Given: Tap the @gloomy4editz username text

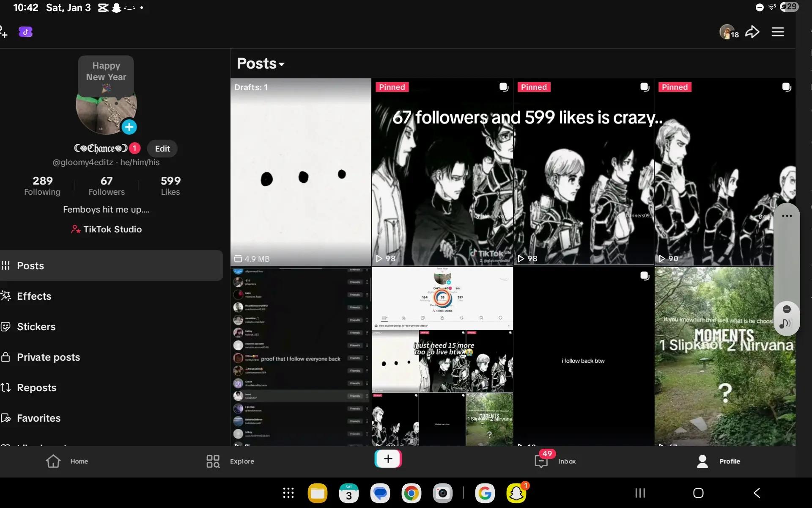Looking at the screenshot, I should coord(83,162).
